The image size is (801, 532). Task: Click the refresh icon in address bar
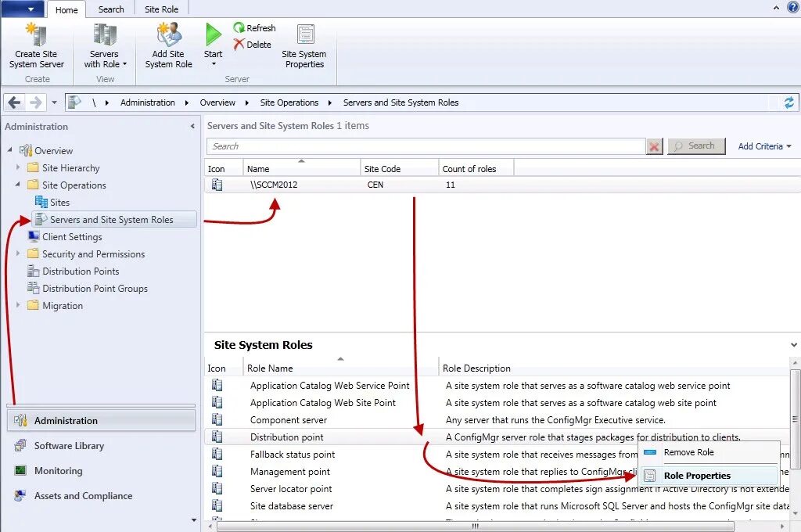pos(788,102)
